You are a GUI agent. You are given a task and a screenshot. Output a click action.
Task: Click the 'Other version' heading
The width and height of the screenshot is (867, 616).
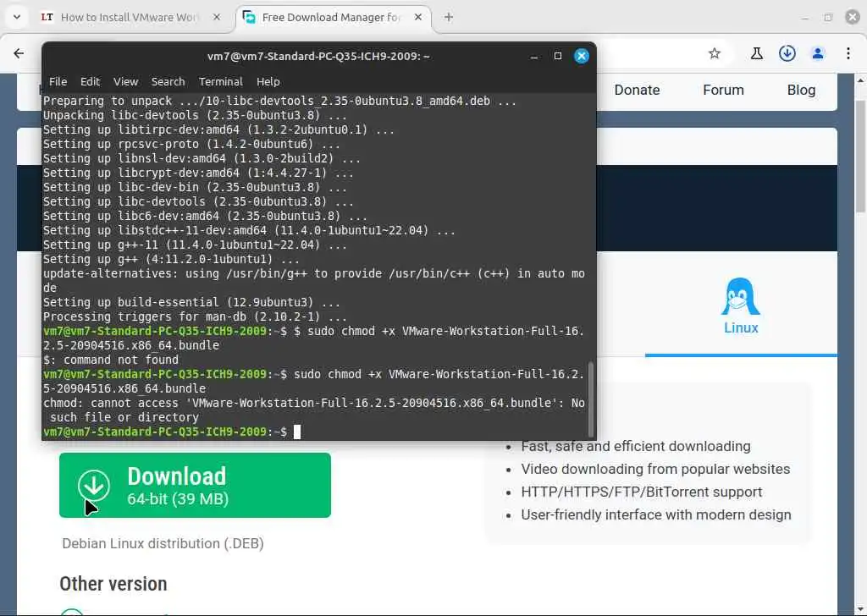tap(113, 584)
